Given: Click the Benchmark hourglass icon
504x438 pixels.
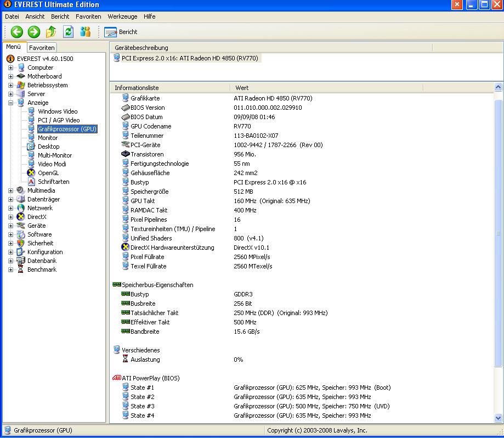Looking at the screenshot, I should [x=21, y=269].
